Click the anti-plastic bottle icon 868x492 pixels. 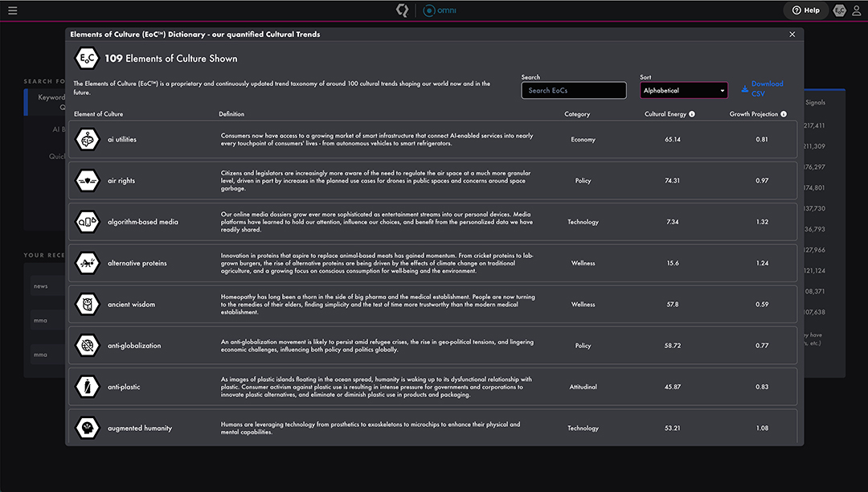(87, 387)
